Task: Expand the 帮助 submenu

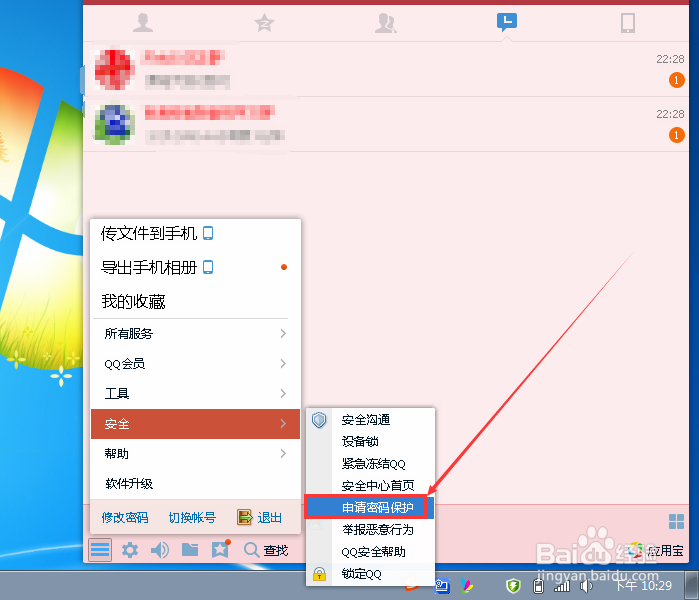Action: coord(195,454)
